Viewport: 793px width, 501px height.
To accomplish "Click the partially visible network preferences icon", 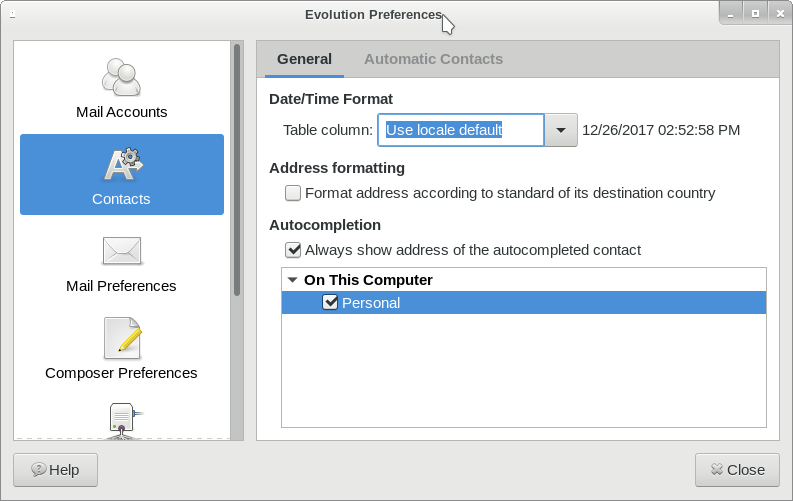I will point(121,420).
